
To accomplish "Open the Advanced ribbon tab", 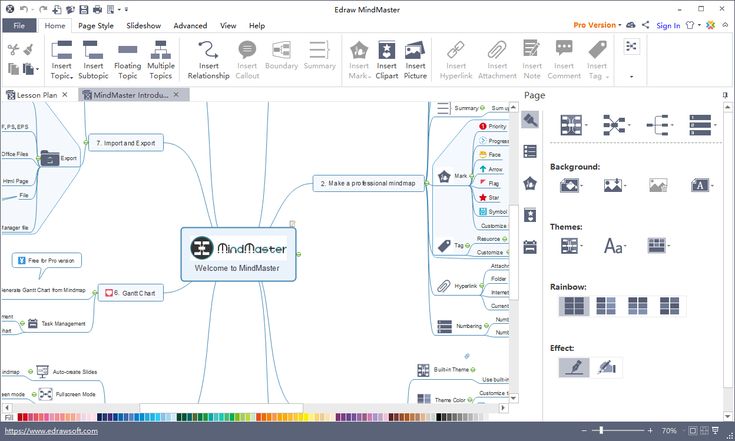I will 190,26.
